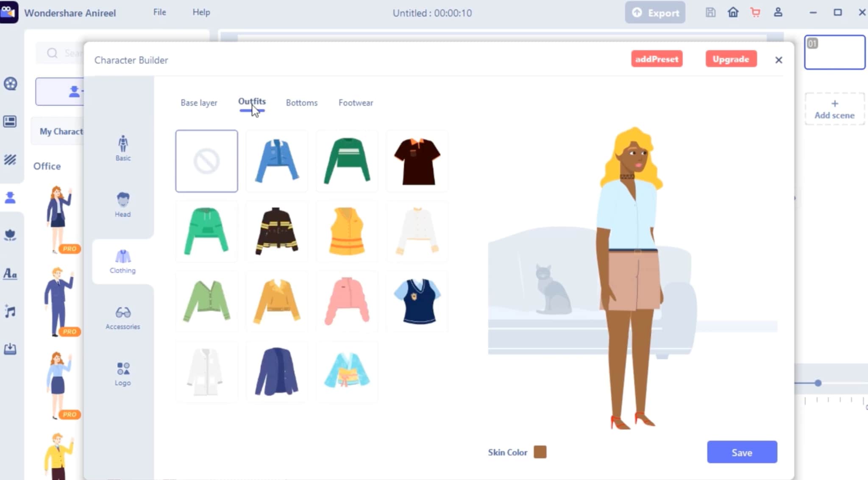Switch to the Footwear tab
The image size is (868, 480).
[x=356, y=103]
